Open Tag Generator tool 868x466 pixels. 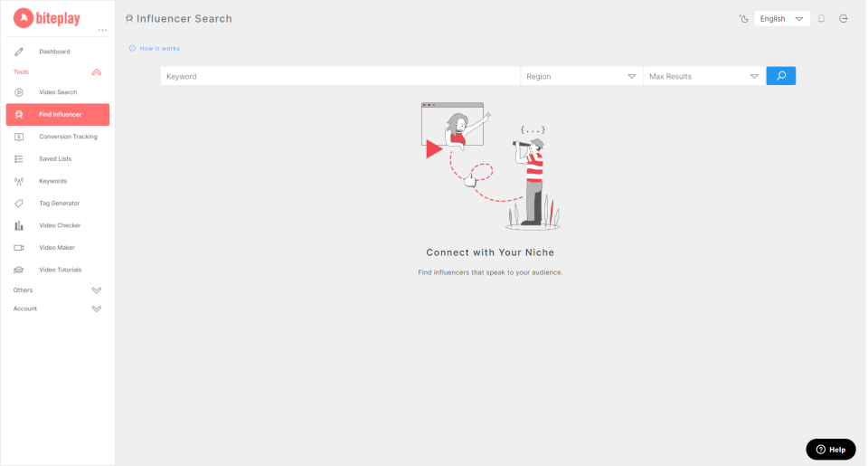58,204
